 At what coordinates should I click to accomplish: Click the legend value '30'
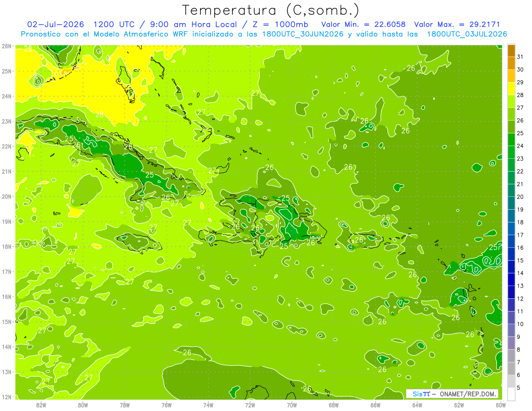pos(520,70)
